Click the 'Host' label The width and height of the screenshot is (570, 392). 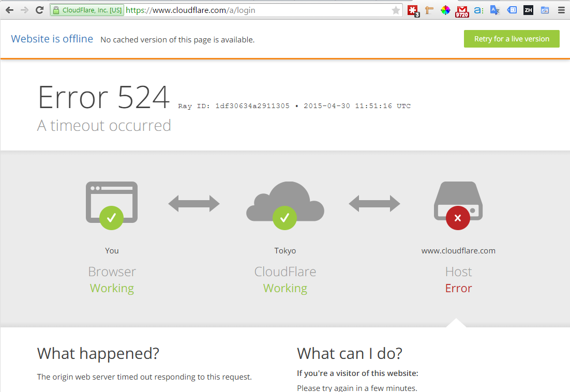coord(458,272)
